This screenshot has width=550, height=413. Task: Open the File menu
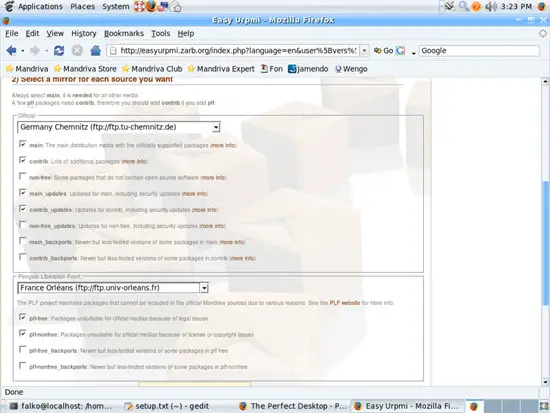pos(12,33)
